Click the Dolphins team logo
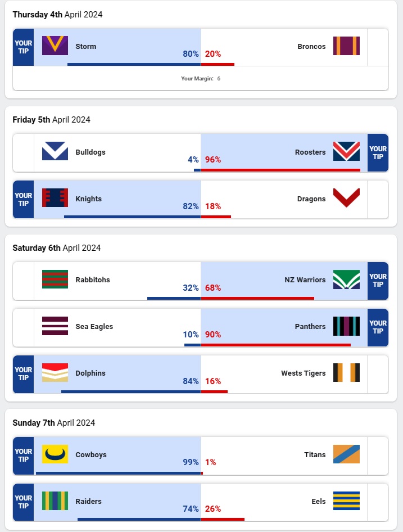This screenshot has height=532, width=403. coord(55,372)
